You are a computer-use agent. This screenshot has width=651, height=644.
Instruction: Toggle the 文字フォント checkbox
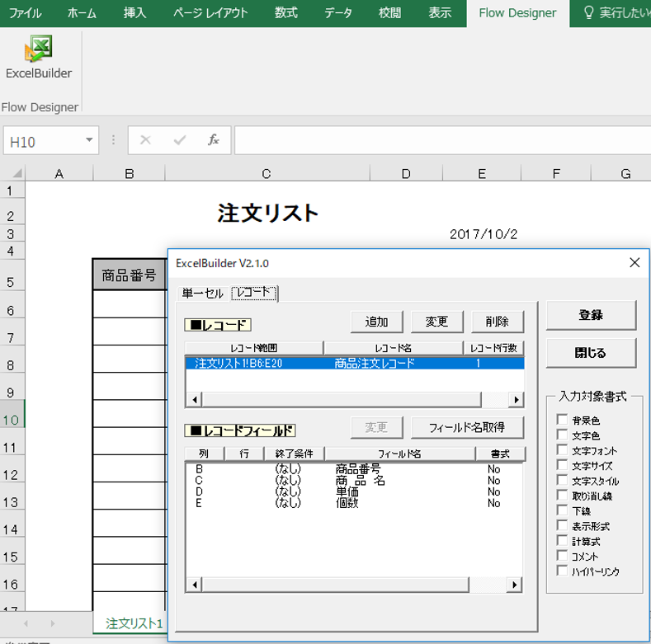(562, 449)
